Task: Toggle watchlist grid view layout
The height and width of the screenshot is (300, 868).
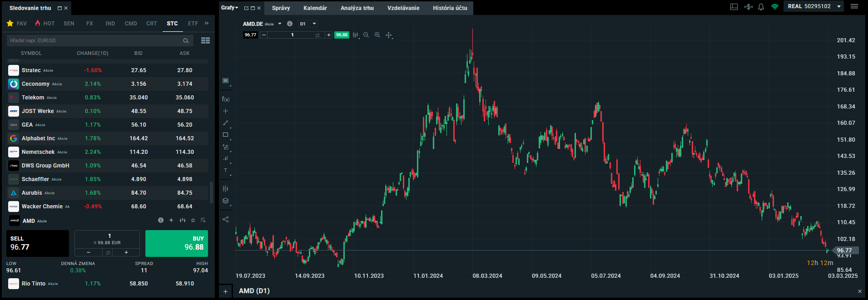Action: pos(205,40)
